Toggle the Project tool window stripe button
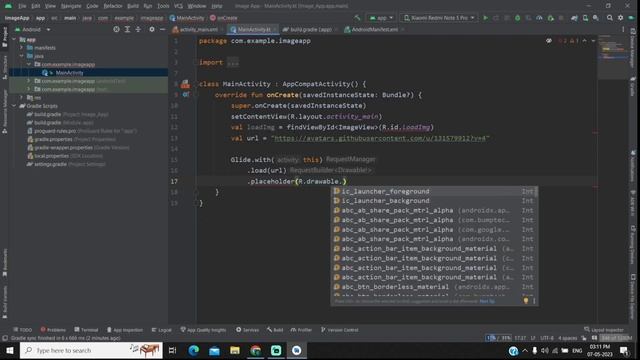The width and height of the screenshot is (640, 360). point(4,37)
